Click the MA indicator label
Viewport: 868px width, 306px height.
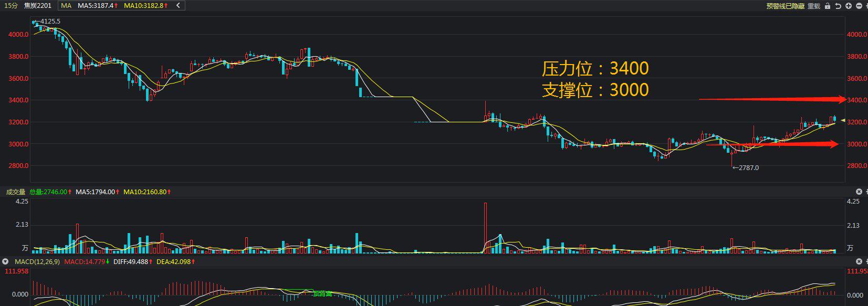click(x=66, y=6)
